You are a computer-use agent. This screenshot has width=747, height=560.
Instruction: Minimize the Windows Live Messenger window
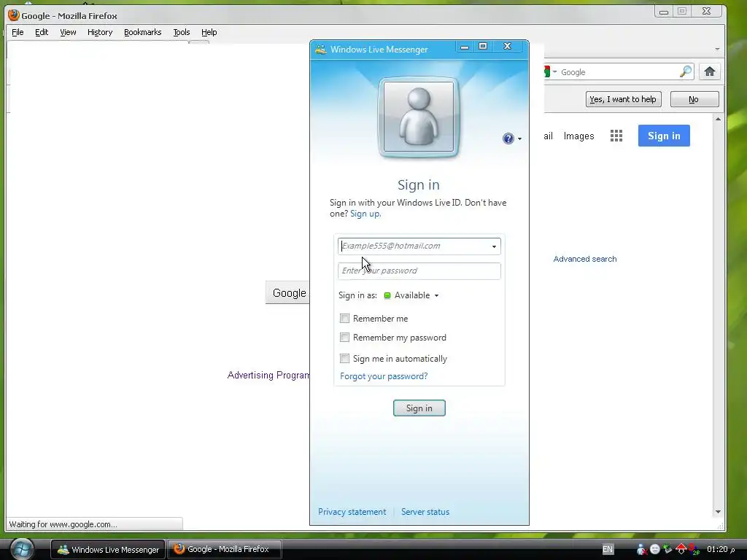coord(465,46)
